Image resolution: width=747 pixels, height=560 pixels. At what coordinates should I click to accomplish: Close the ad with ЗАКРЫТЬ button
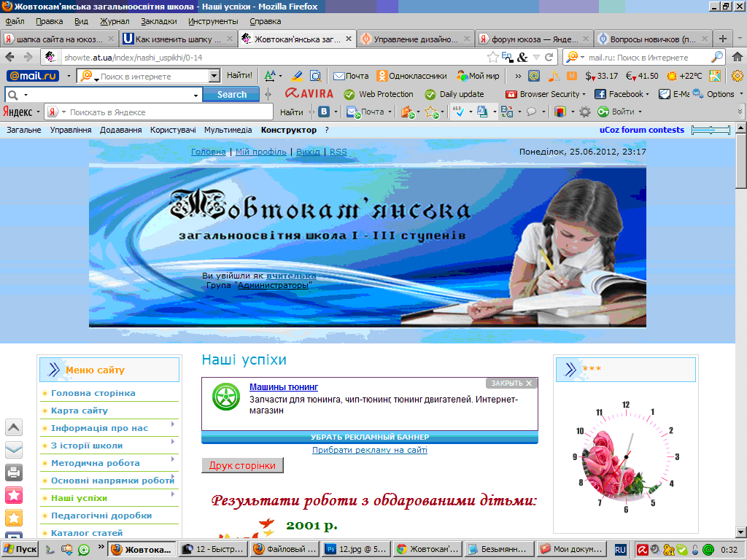coord(511,384)
